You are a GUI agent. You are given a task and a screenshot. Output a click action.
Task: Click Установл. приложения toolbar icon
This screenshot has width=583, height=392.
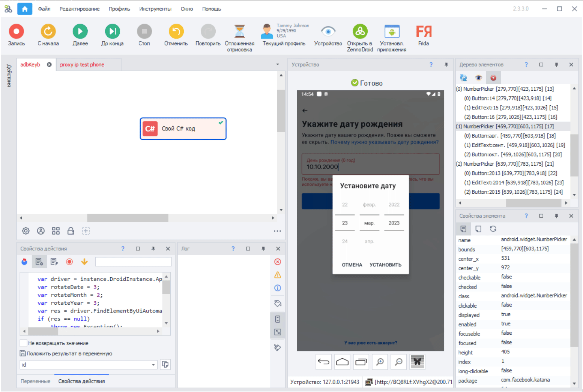coord(392,31)
